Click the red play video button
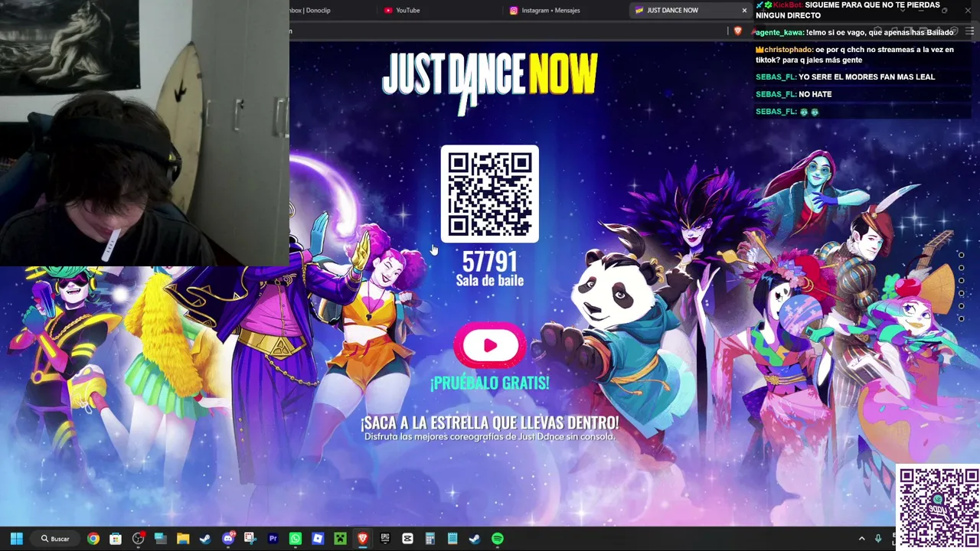This screenshot has height=551, width=980. point(490,346)
